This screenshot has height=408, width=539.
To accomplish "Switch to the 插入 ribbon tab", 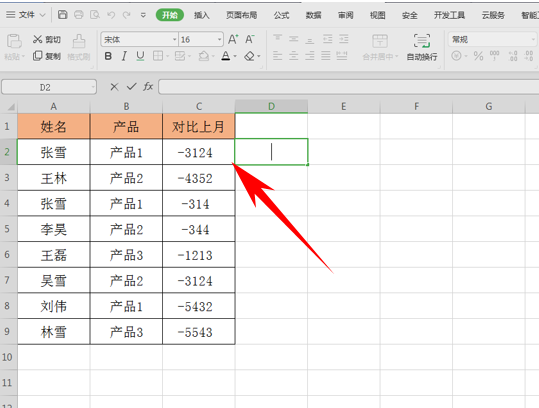I will point(201,15).
